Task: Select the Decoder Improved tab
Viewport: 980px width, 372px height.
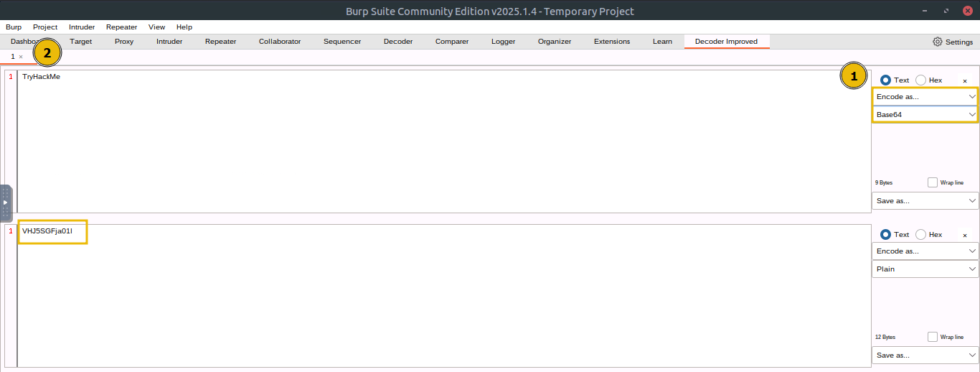Action: click(726, 42)
